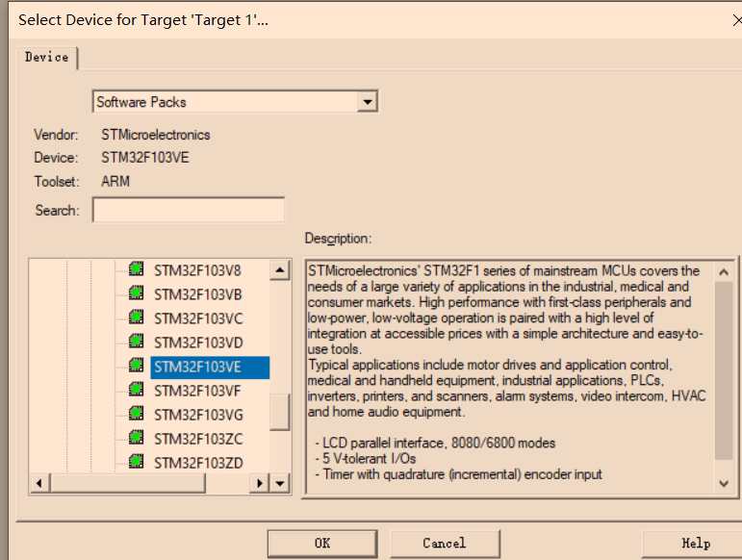The width and height of the screenshot is (742, 560).
Task: Click device list scroll right arrow
Action: point(259,483)
